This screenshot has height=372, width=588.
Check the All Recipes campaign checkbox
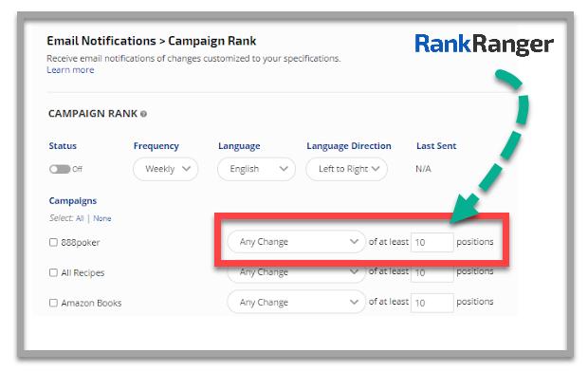53,272
